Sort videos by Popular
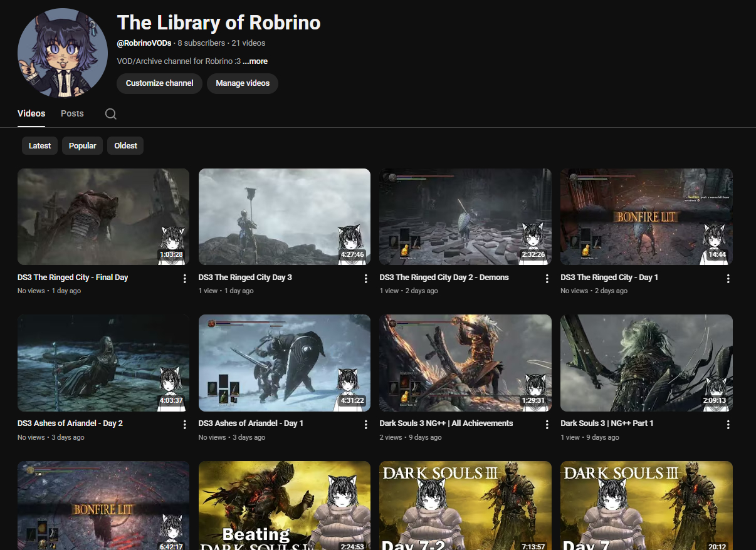 [x=82, y=146]
